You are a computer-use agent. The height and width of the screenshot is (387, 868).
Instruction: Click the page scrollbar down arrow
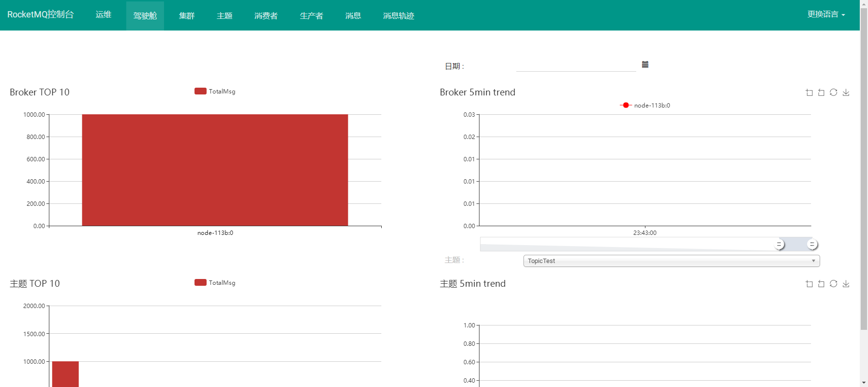tap(864, 383)
